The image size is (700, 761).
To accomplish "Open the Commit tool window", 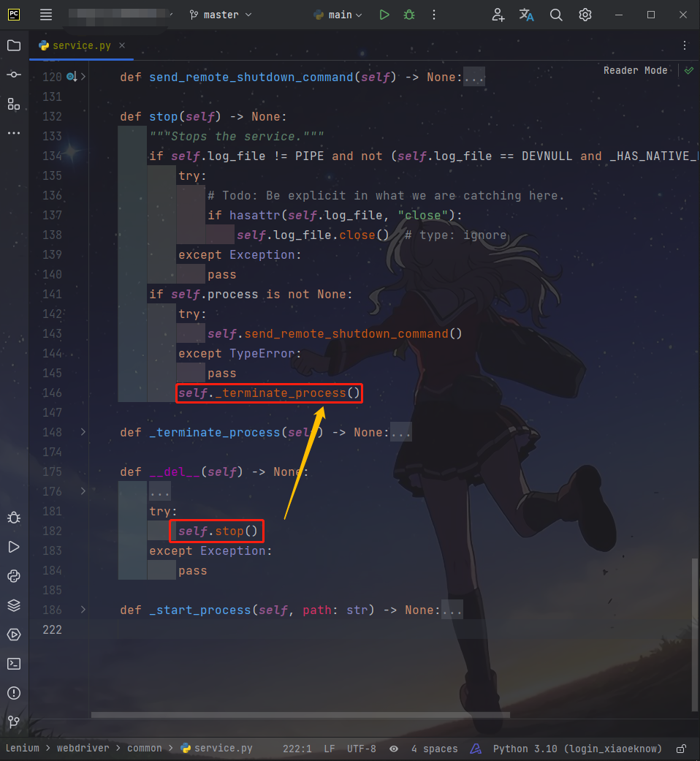I will (x=14, y=75).
